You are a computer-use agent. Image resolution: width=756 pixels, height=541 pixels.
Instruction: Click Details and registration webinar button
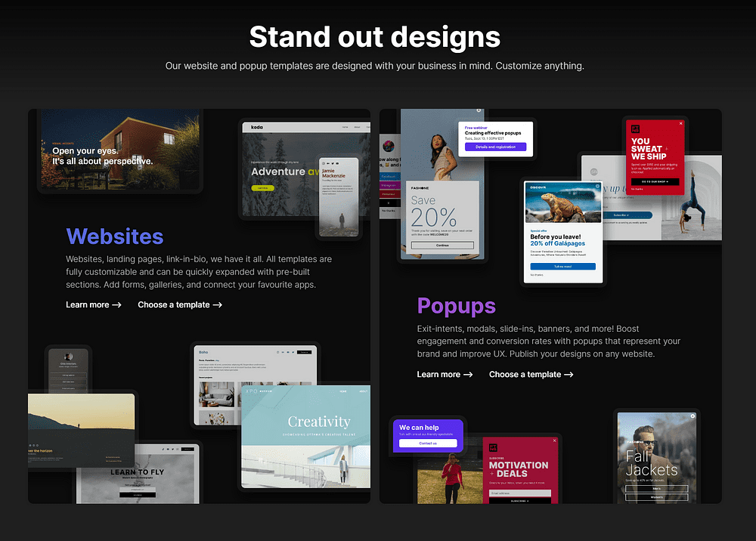tap(496, 147)
